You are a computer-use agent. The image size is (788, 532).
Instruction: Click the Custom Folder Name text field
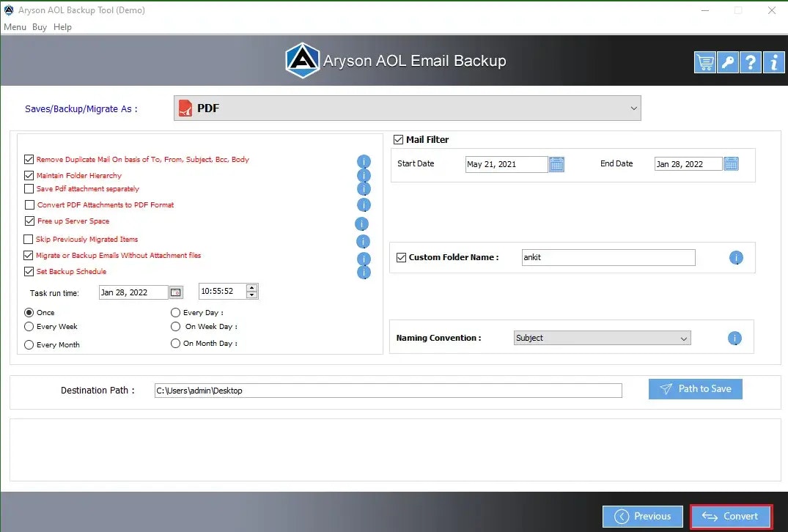pos(608,257)
